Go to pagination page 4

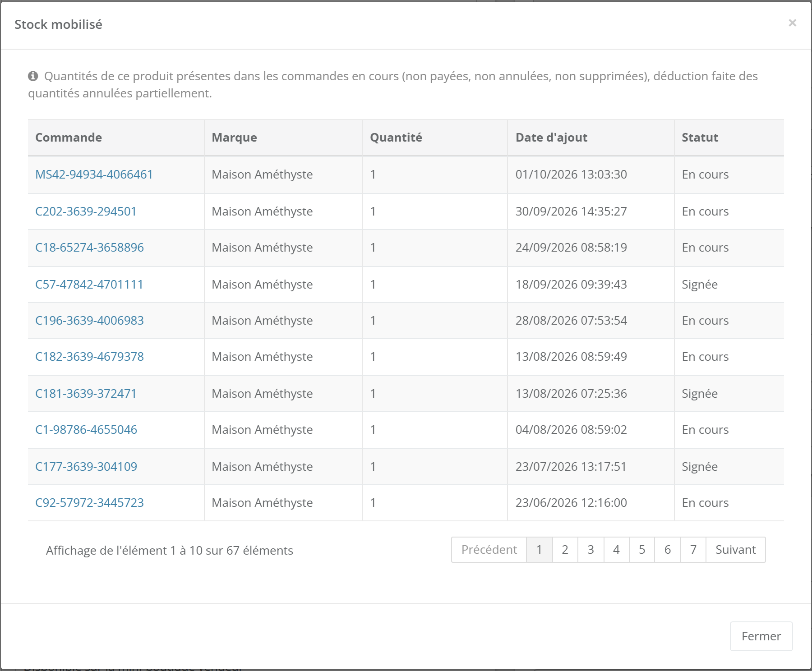pyautogui.click(x=616, y=550)
